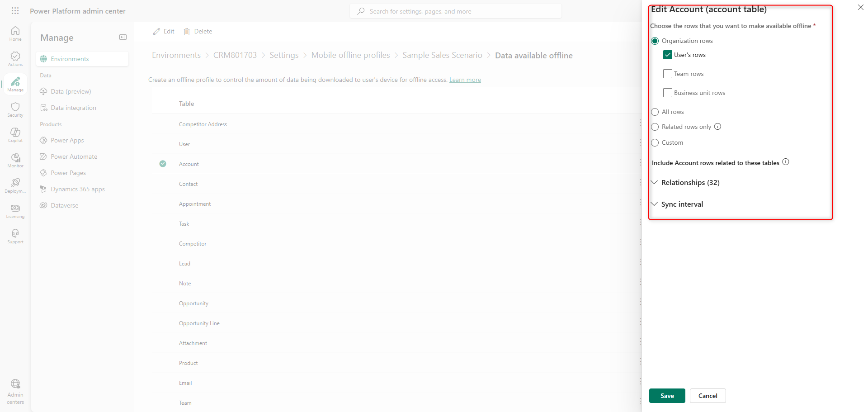
Task: Open the Learn more link
Action: tap(465, 80)
